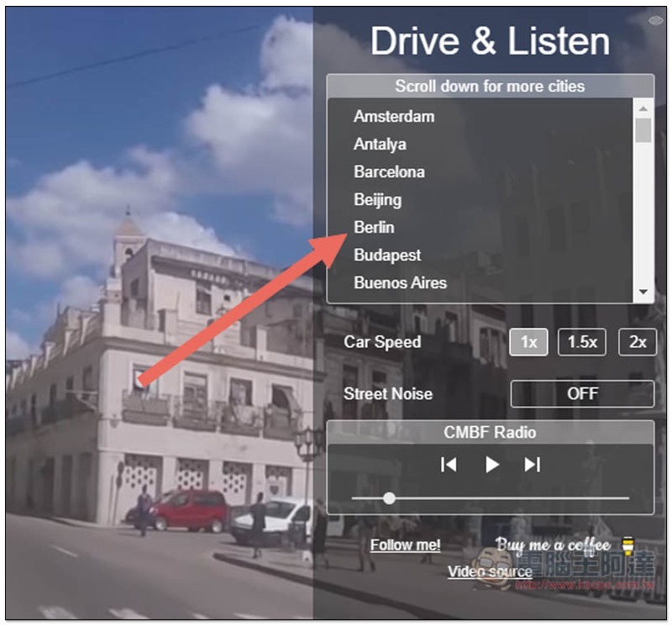Click the city list scrollbar thumb
672x627 pixels.
(x=643, y=130)
